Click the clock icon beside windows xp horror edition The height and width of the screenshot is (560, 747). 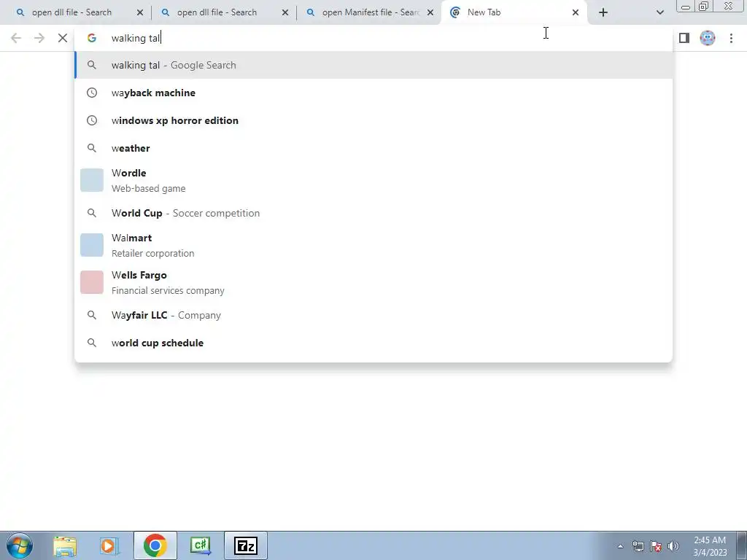[92, 120]
